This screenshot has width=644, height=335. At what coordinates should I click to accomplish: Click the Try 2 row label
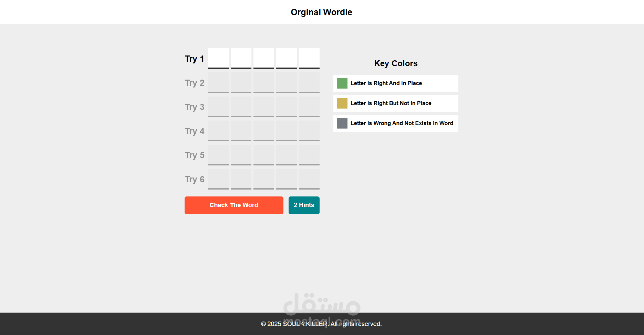[195, 83]
